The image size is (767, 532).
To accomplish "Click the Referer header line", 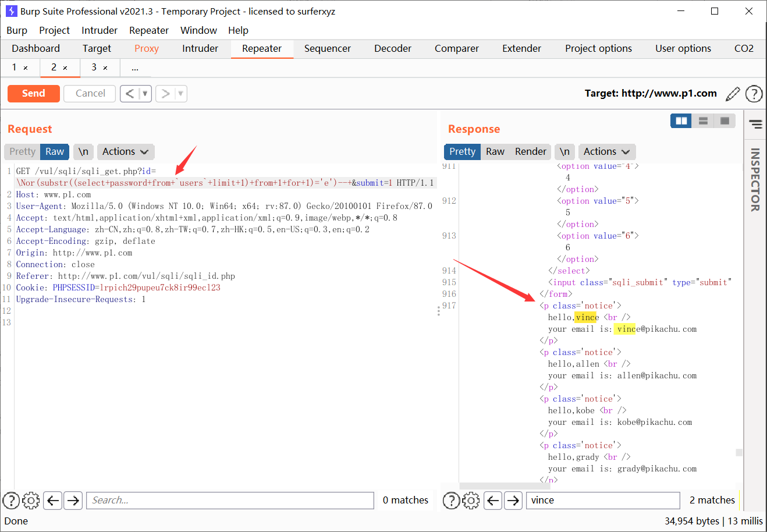I will [125, 276].
